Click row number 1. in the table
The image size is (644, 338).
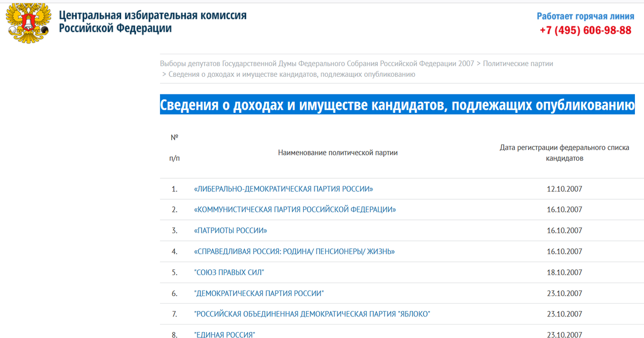click(x=174, y=189)
